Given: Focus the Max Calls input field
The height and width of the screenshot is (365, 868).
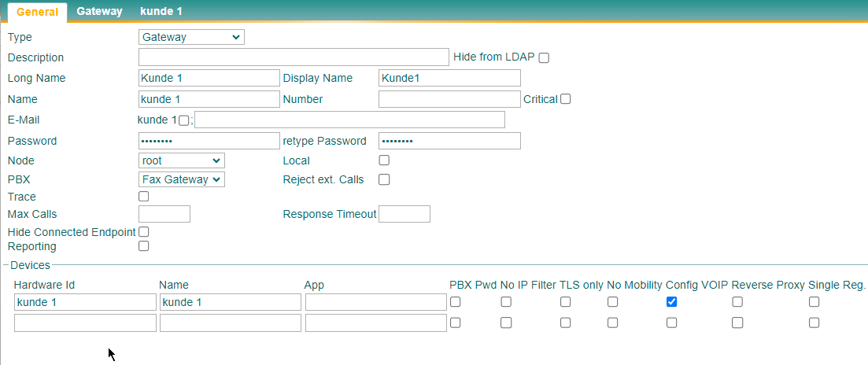Looking at the screenshot, I should [x=164, y=214].
